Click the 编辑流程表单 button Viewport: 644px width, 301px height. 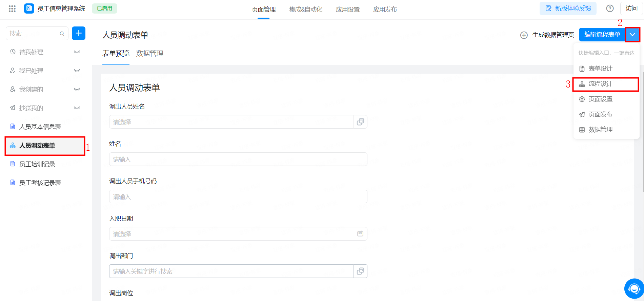tap(602, 35)
